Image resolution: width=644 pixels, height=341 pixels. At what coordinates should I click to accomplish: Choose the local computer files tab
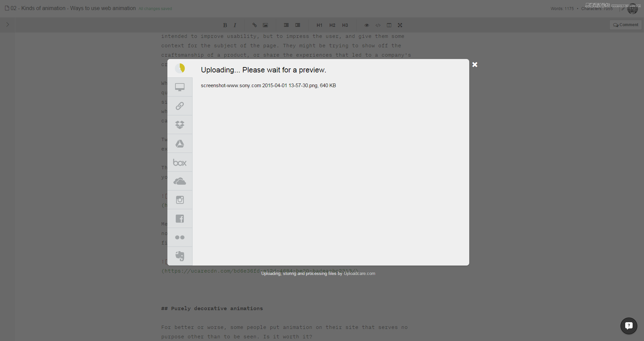(x=180, y=87)
